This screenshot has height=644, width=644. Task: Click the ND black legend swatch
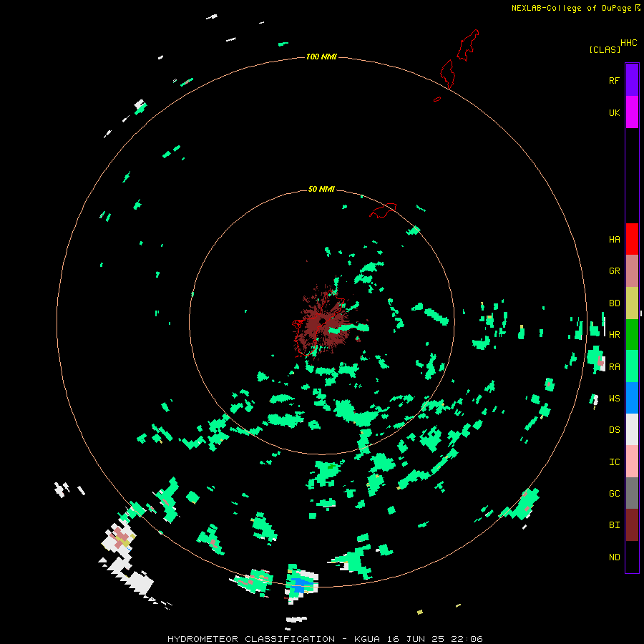pos(632,557)
